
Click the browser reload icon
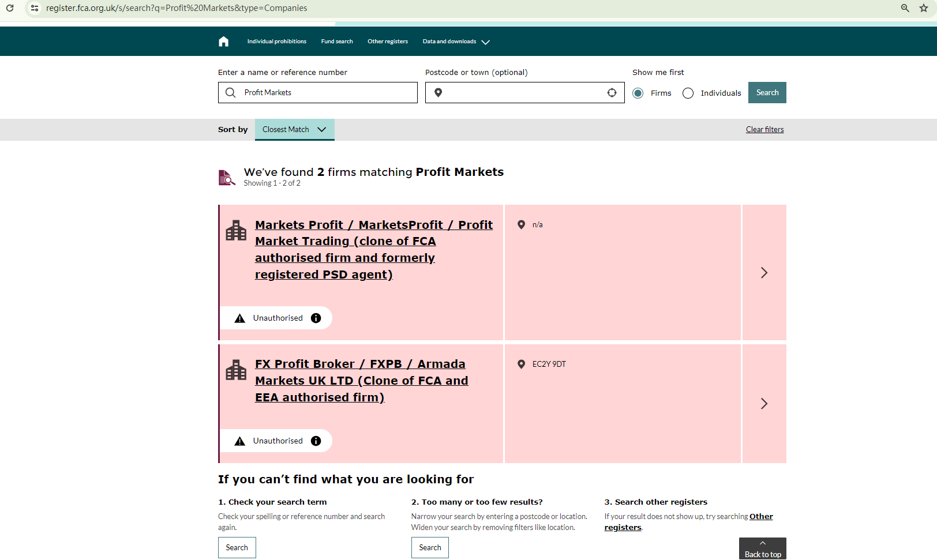[x=10, y=8]
